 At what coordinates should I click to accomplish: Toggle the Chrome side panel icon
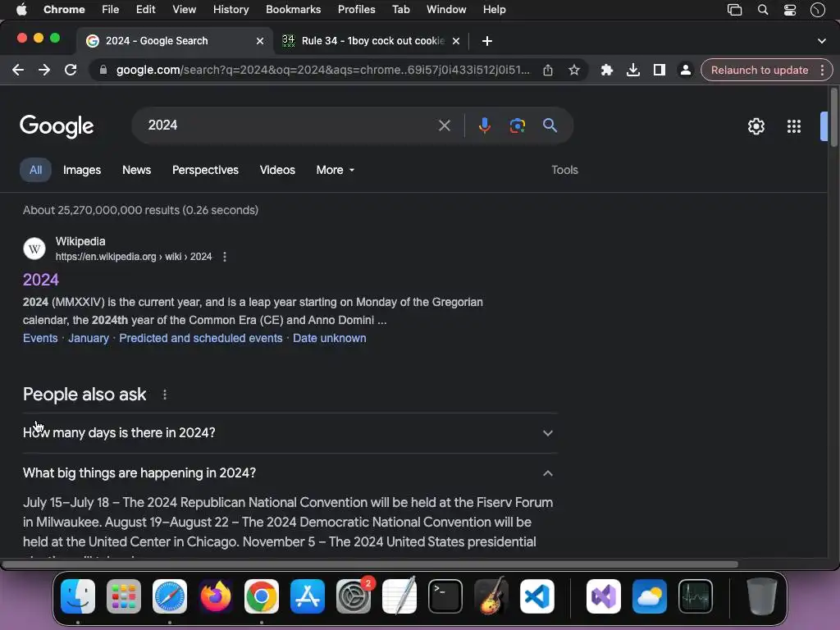point(660,71)
